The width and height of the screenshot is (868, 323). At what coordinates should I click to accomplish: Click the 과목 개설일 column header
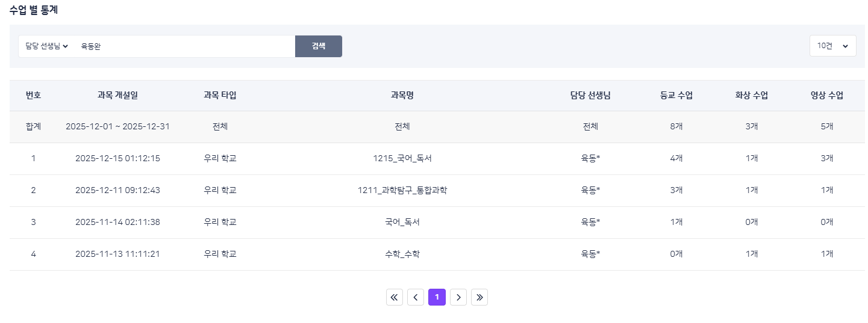[117, 95]
